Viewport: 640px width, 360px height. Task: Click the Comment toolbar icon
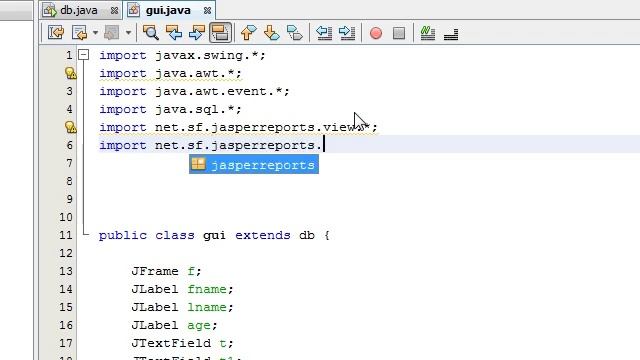pos(427,33)
